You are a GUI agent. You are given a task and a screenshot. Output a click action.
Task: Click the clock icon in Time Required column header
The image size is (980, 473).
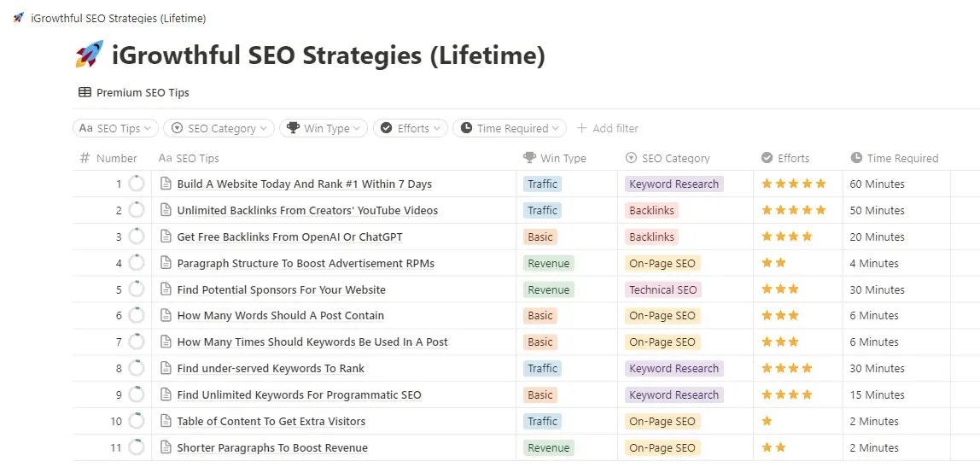(856, 158)
